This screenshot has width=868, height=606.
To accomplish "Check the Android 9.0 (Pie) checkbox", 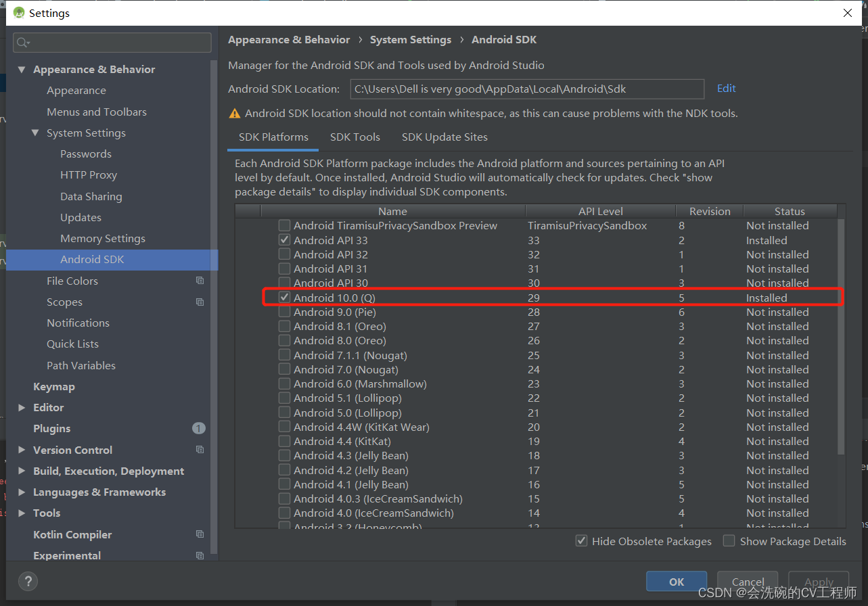I will 285,312.
